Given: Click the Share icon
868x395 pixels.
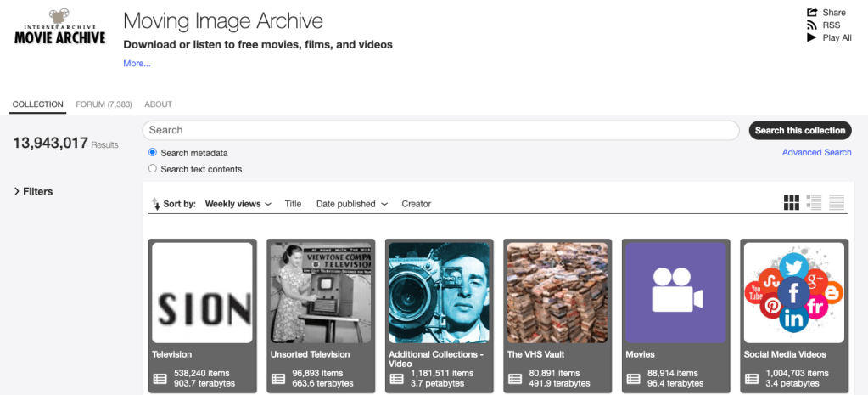Looking at the screenshot, I should 812,13.
